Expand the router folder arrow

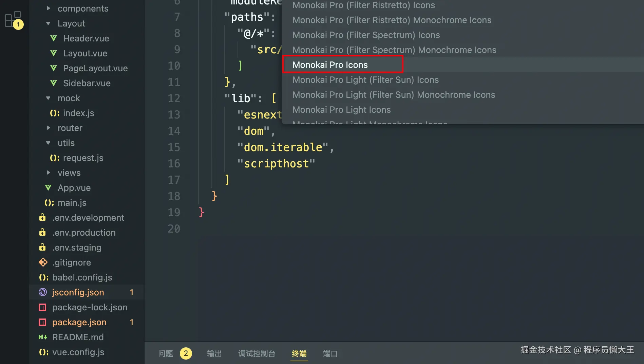48,128
